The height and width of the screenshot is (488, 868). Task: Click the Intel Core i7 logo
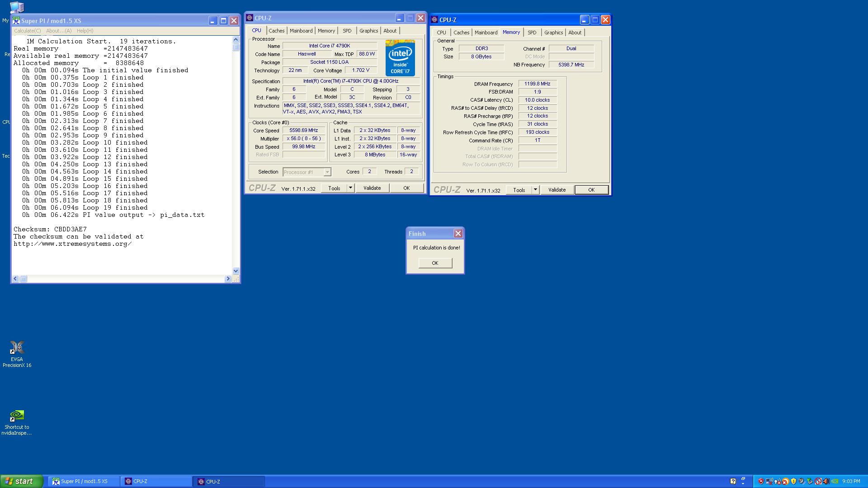click(x=400, y=58)
